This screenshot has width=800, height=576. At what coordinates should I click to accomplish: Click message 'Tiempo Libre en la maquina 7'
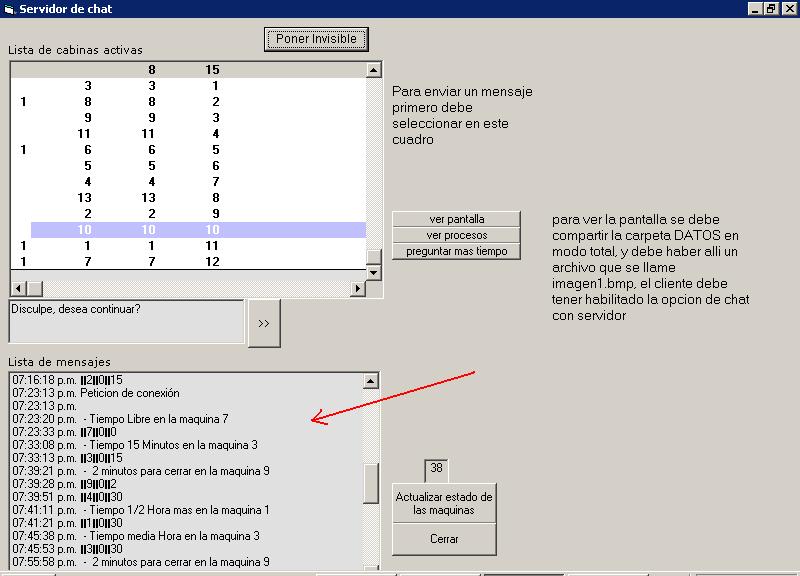coord(159,419)
